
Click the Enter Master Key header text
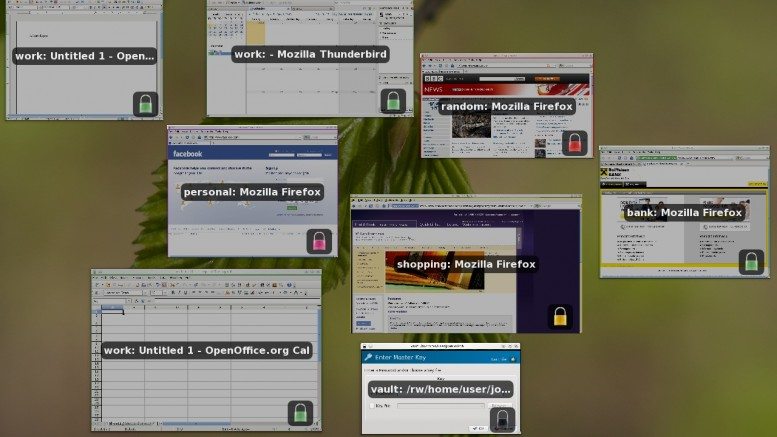click(x=400, y=357)
